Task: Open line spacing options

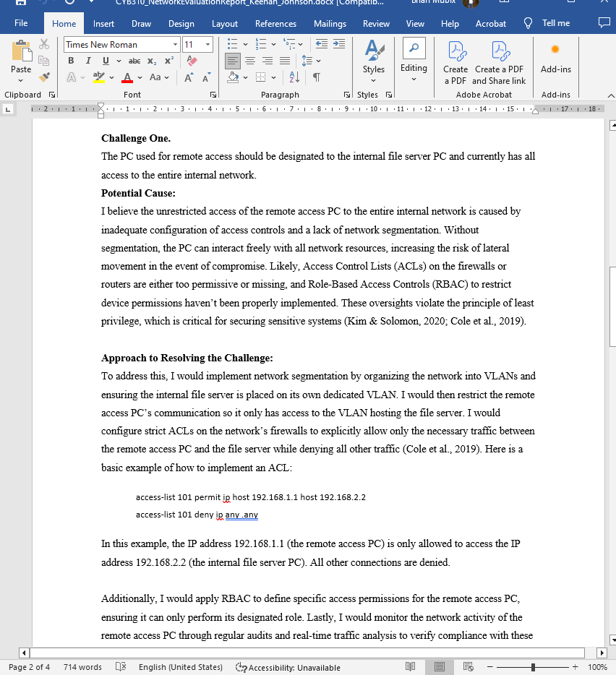Action: [311, 61]
